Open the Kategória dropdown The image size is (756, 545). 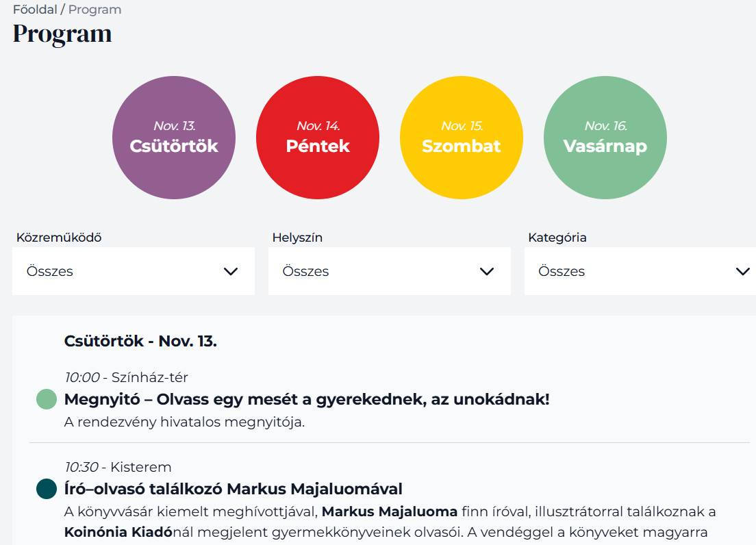(x=640, y=271)
